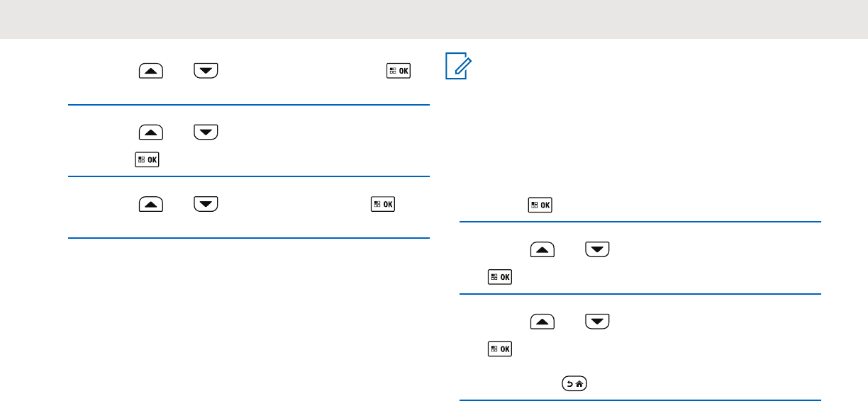Select the standalone OK icon below the note
Viewport: 868px width, 401px height.
[x=540, y=205]
